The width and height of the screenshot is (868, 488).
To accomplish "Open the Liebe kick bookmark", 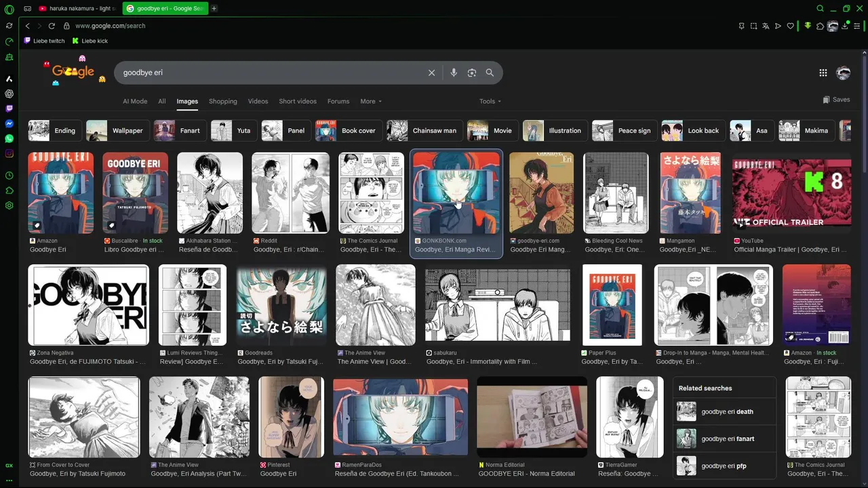I will (x=90, y=41).
